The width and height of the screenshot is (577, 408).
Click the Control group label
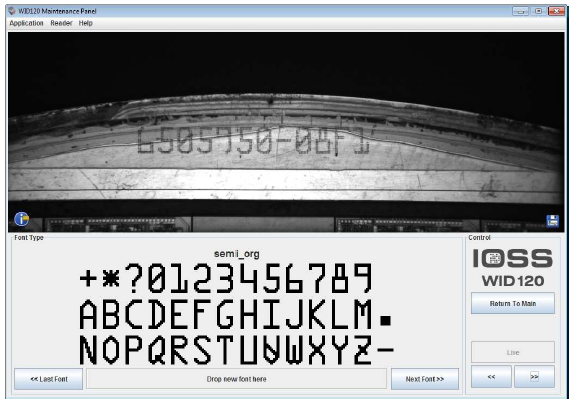coord(479,238)
